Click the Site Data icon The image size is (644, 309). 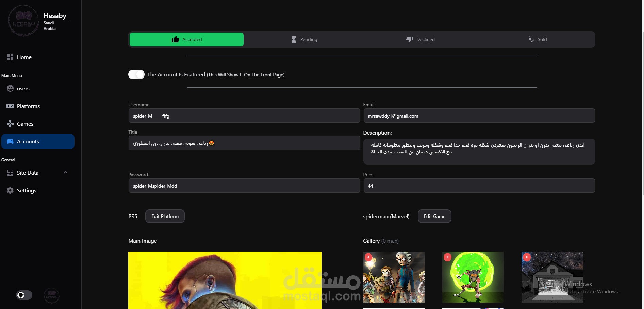click(x=10, y=173)
